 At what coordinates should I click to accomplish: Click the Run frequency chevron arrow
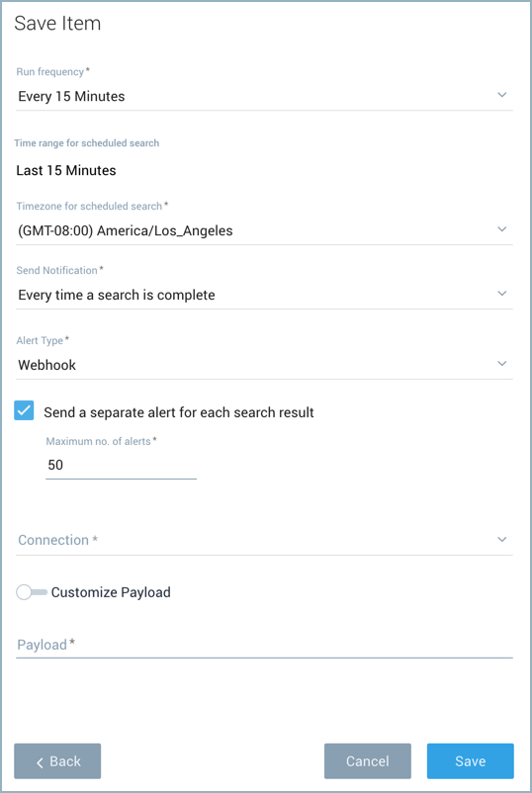point(501,95)
